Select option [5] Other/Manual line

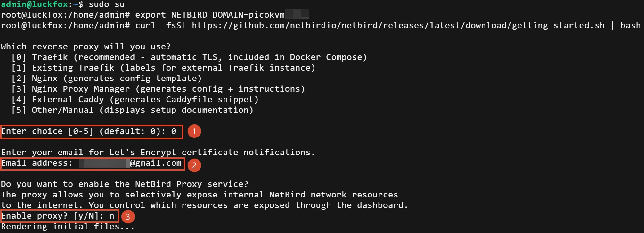coord(132,110)
